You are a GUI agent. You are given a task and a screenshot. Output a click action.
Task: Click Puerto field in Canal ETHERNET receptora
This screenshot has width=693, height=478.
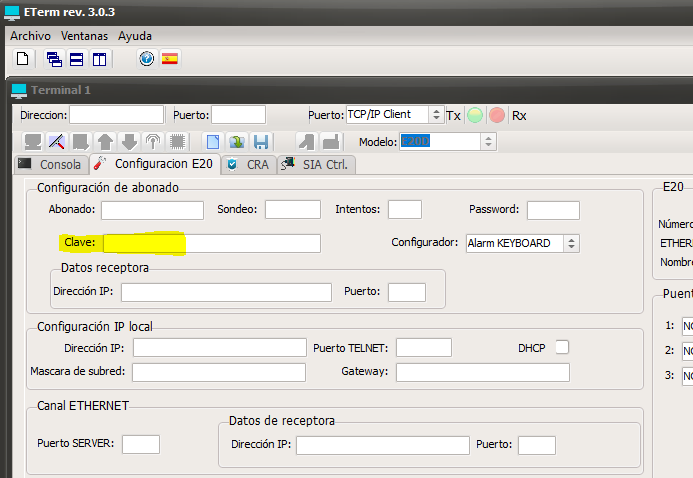click(537, 445)
